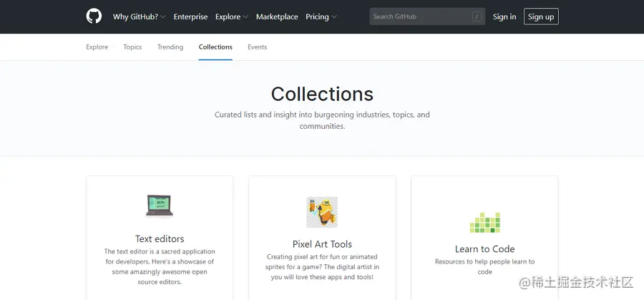This screenshot has width=644, height=300.
Task: Click the Collections page heading
Action: click(x=322, y=94)
